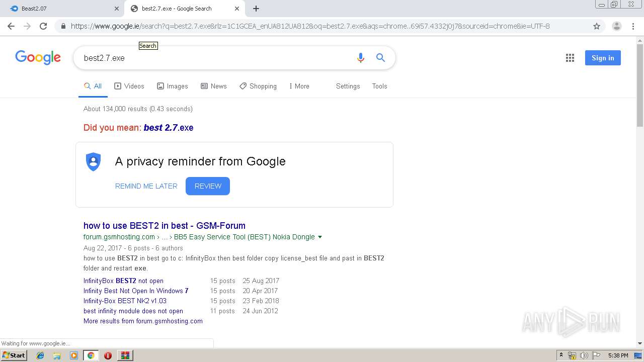This screenshot has height=362, width=644.
Task: Close the best2.7.exe Google Search tab
Action: pos(237,9)
